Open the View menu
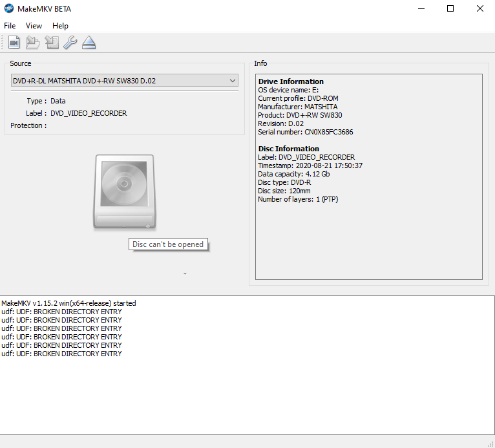Viewport: 495px width, 448px height. pos(34,26)
